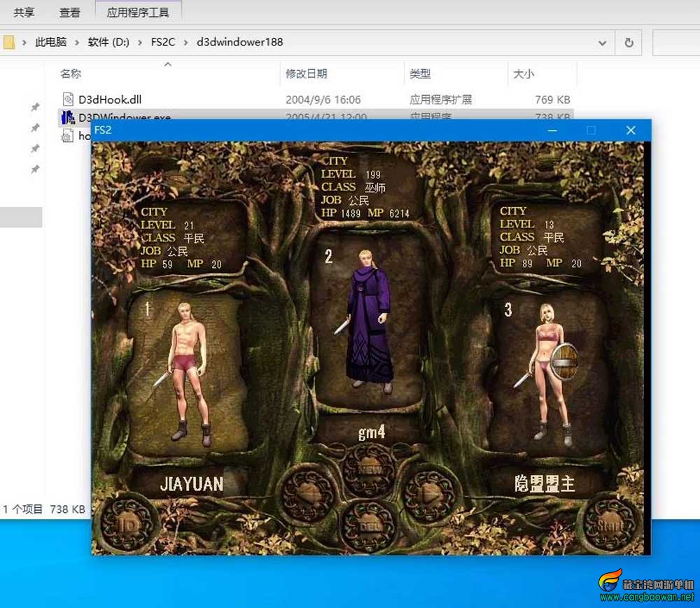Click the folder icon in address bar
This screenshot has height=608, width=700.
tap(9, 43)
